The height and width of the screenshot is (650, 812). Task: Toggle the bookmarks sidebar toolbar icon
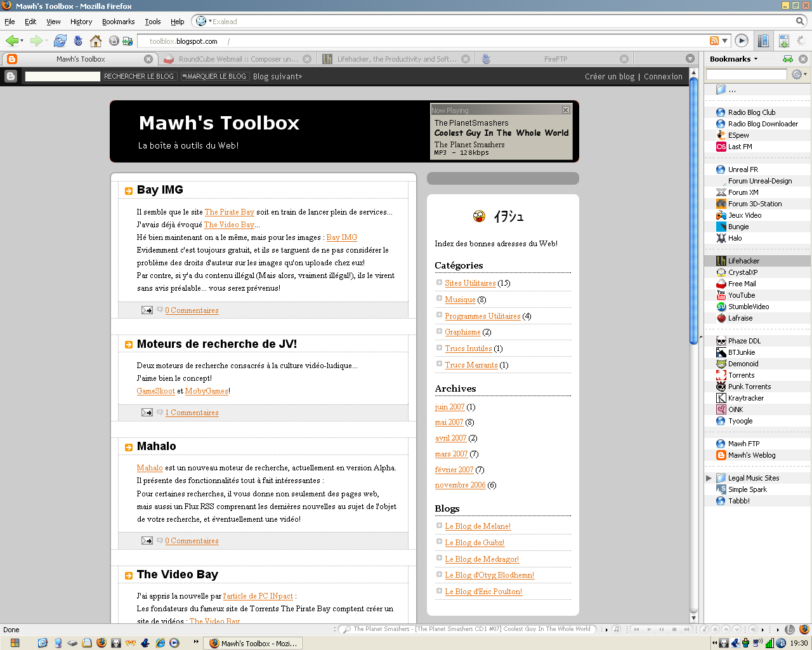click(x=763, y=41)
